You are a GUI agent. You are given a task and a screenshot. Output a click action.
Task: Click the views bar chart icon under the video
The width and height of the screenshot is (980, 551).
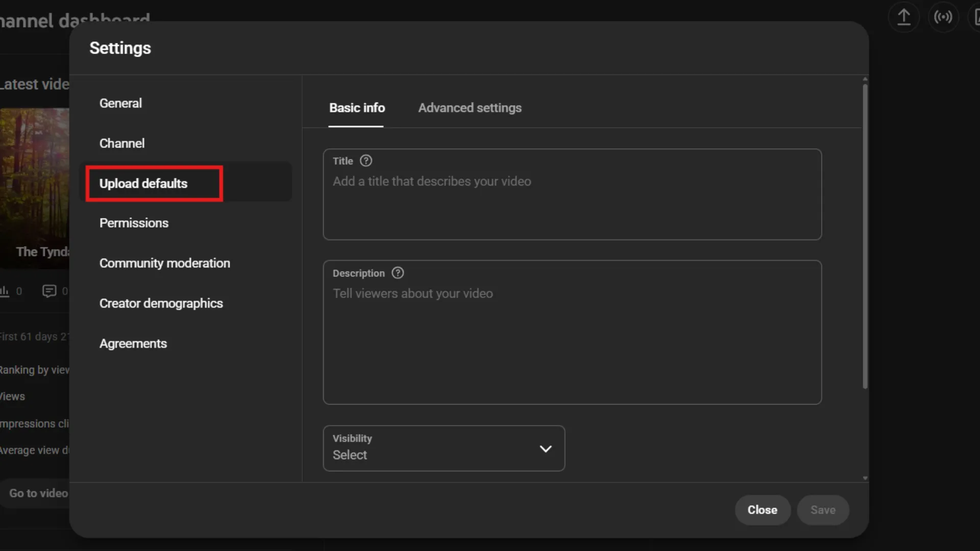tap(5, 291)
